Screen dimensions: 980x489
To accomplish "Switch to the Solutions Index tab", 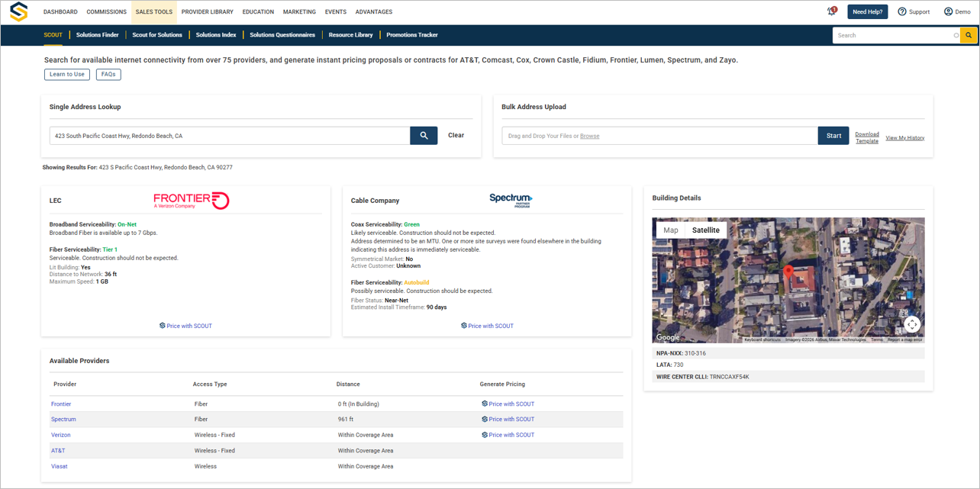I will point(216,35).
